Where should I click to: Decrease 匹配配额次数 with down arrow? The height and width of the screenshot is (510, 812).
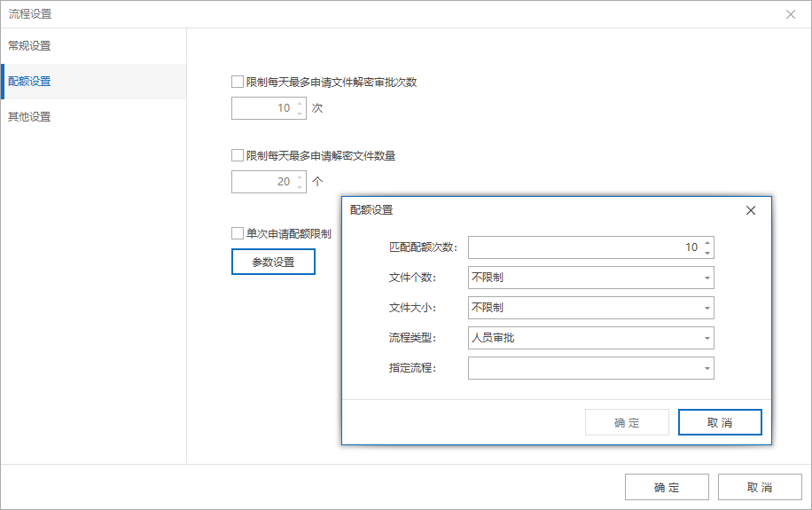(x=707, y=253)
